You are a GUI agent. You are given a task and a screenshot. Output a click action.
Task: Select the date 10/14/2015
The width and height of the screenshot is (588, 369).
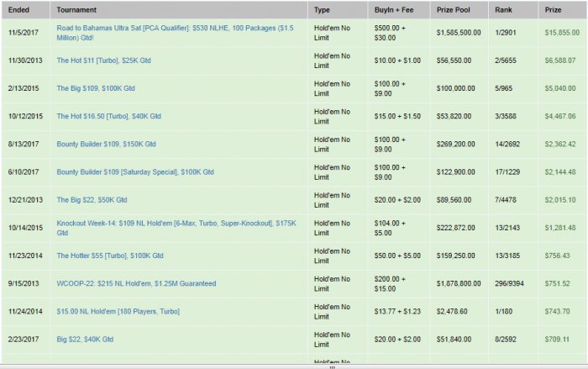click(25, 228)
